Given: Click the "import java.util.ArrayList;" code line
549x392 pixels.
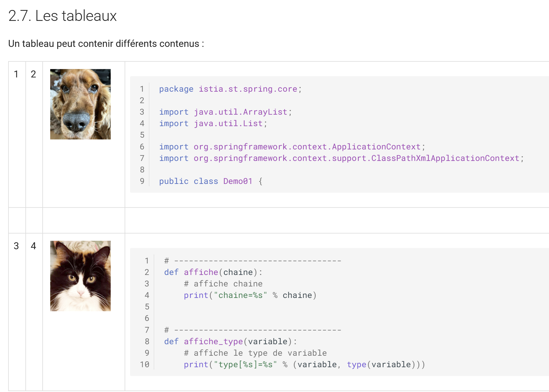Looking at the screenshot, I should [225, 112].
